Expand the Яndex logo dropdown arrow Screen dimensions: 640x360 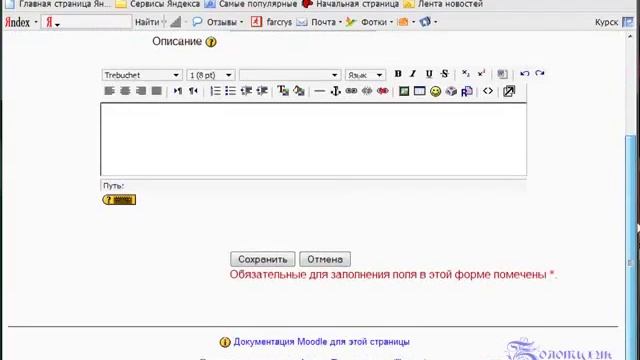point(36,22)
